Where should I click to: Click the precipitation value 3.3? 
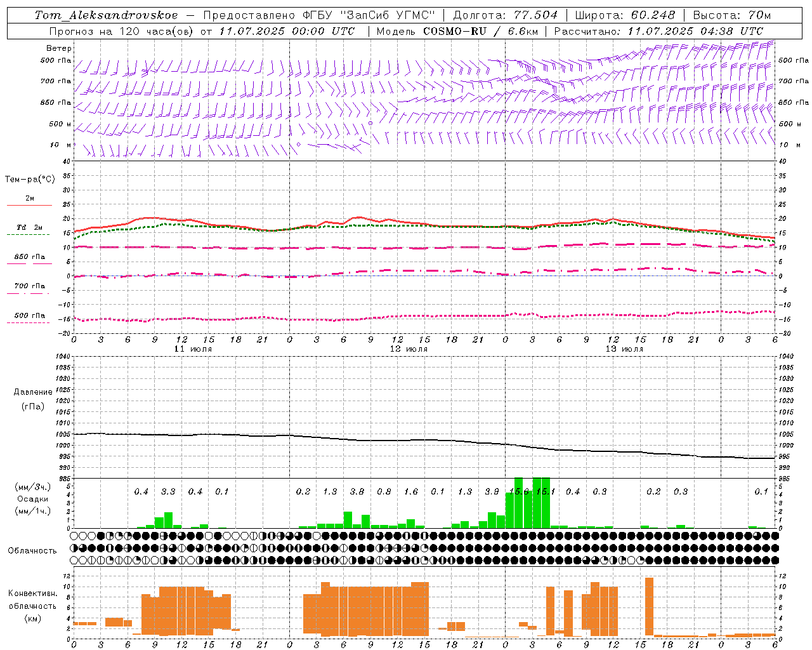pos(168,492)
